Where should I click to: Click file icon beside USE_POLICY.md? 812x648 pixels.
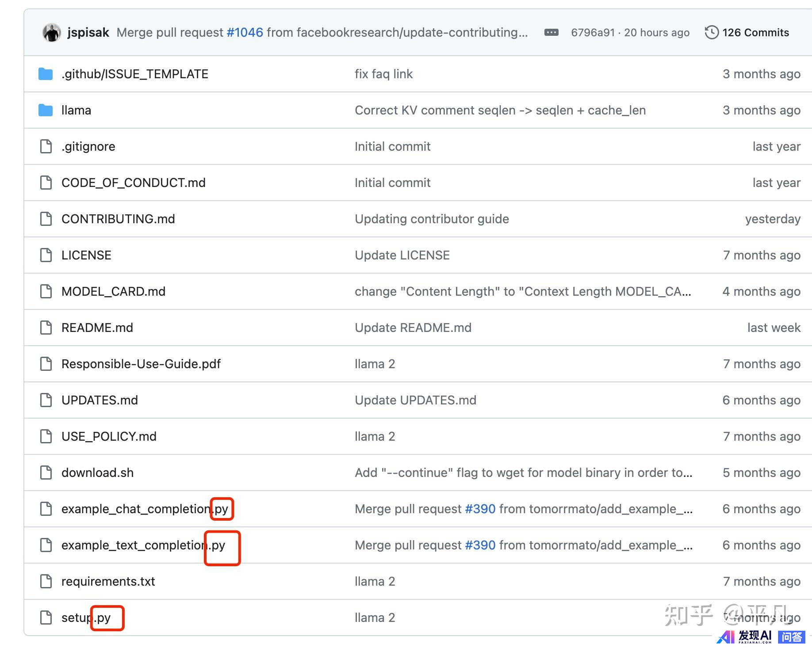(x=46, y=436)
